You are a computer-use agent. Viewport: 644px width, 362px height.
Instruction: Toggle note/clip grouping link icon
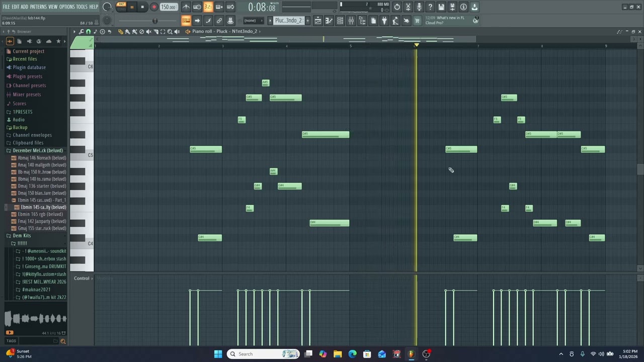219,21
